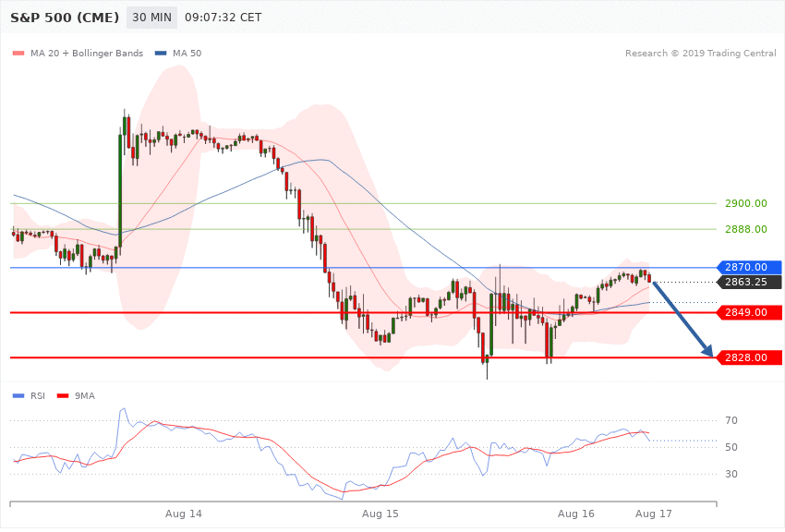The height and width of the screenshot is (532, 785).
Task: Click the RSI 30 axis value
Action: [x=731, y=474]
